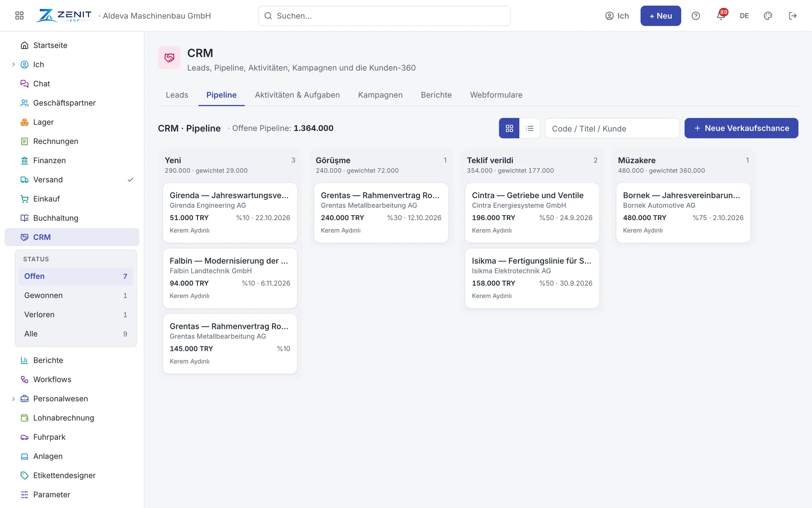This screenshot has height=508, width=812.
Task: Click Neue Verkaufschance button
Action: coord(741,128)
